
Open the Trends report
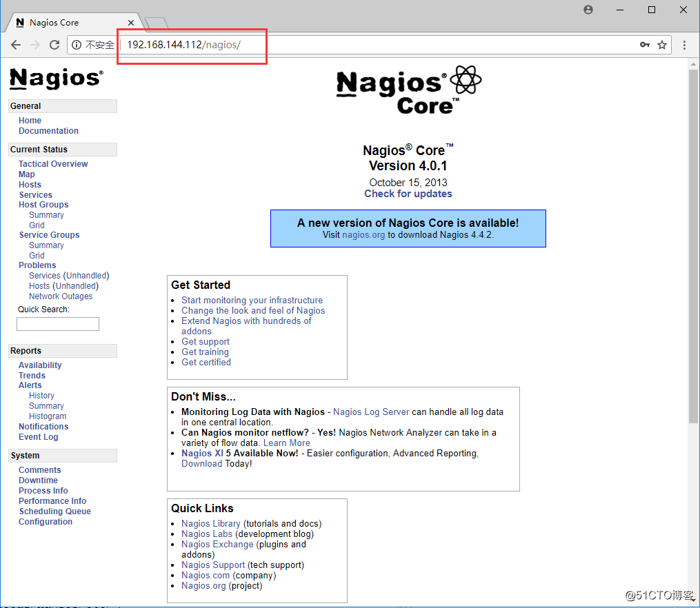tap(32, 375)
